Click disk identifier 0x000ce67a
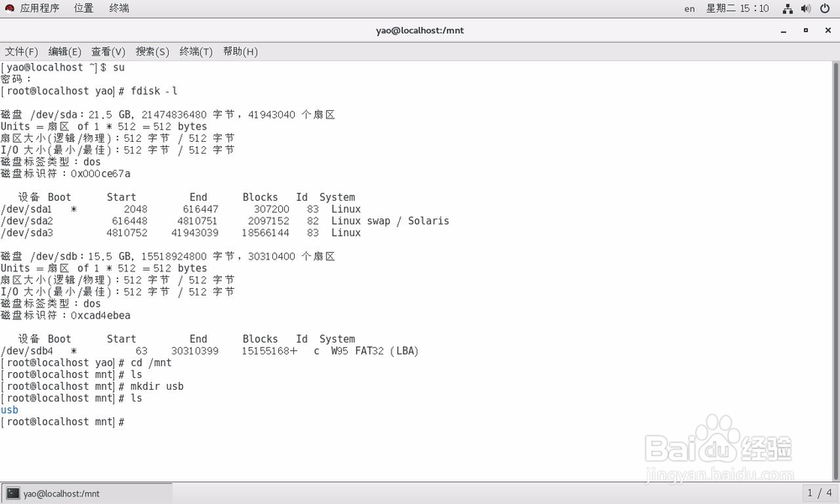Screen dimensions: 840x504 pyautogui.click(x=101, y=174)
